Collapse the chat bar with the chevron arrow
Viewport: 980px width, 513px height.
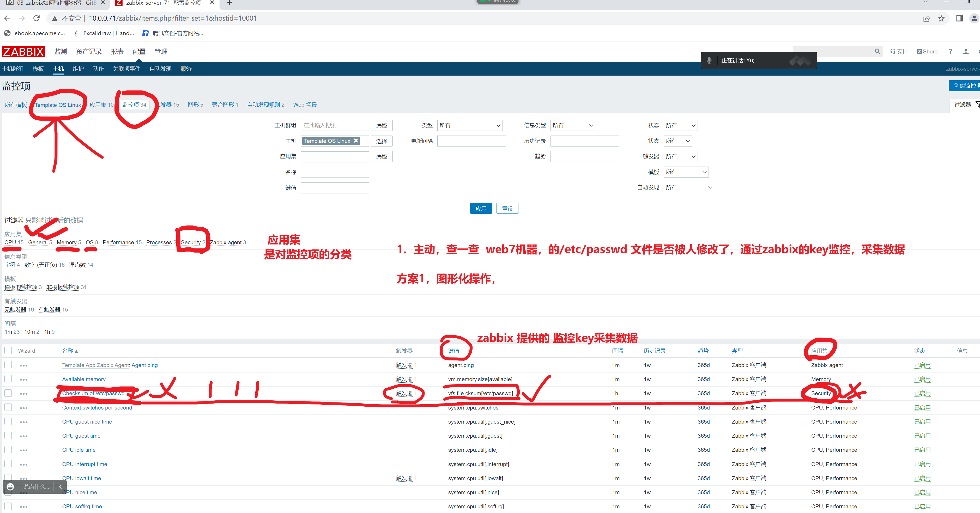(x=60, y=487)
